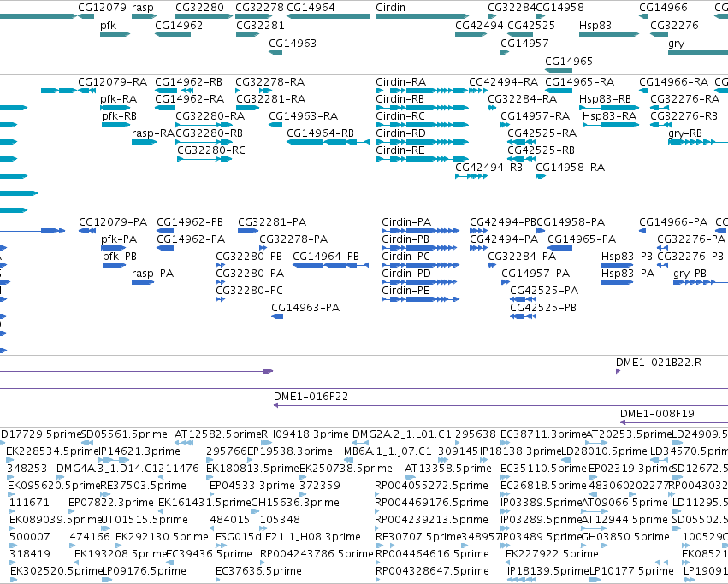Select the EP19538.3prime EST label

pos(290,451)
